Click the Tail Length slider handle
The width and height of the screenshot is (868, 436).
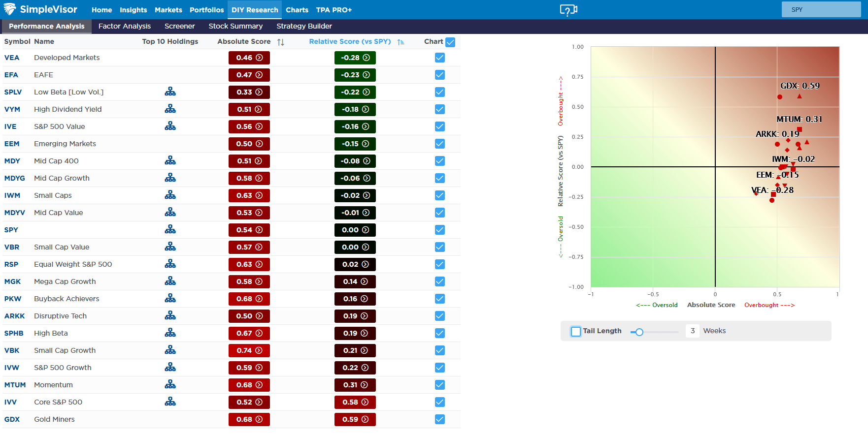pos(639,332)
